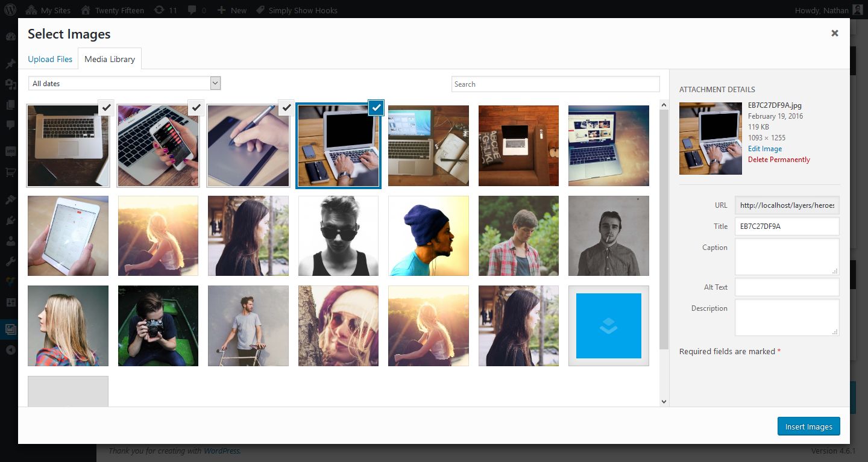Select the laptop with blue-tinted background image
This screenshot has height=462, width=868.
[x=609, y=146]
